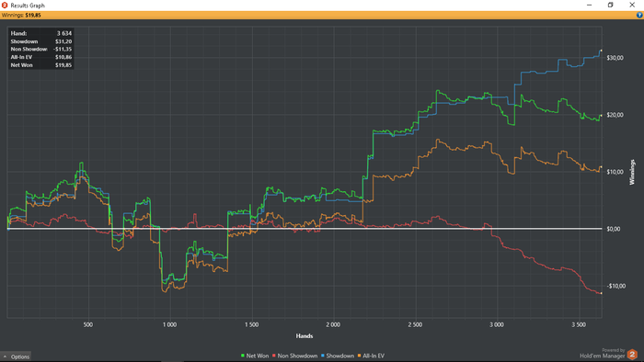Toggle the All-In EV legend swatch
The image size is (644, 362).
click(359, 356)
